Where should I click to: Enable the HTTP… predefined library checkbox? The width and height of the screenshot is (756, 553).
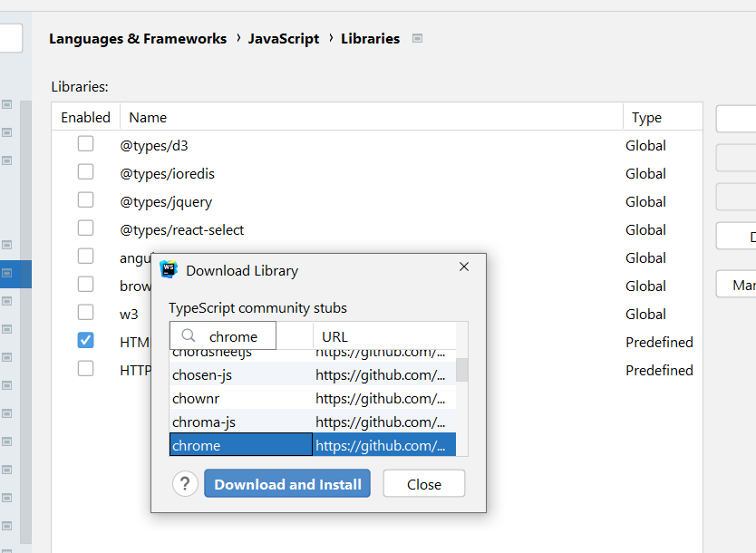click(85, 368)
